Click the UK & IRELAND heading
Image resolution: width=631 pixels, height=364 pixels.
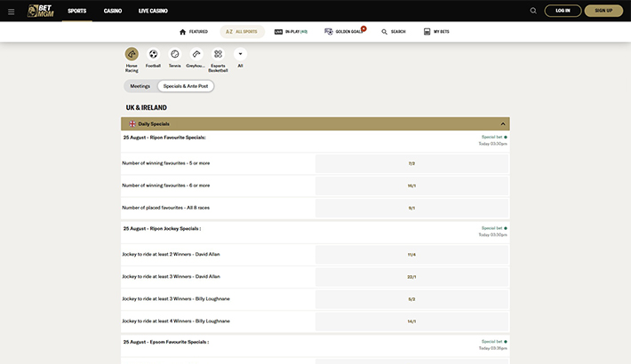[x=146, y=107]
